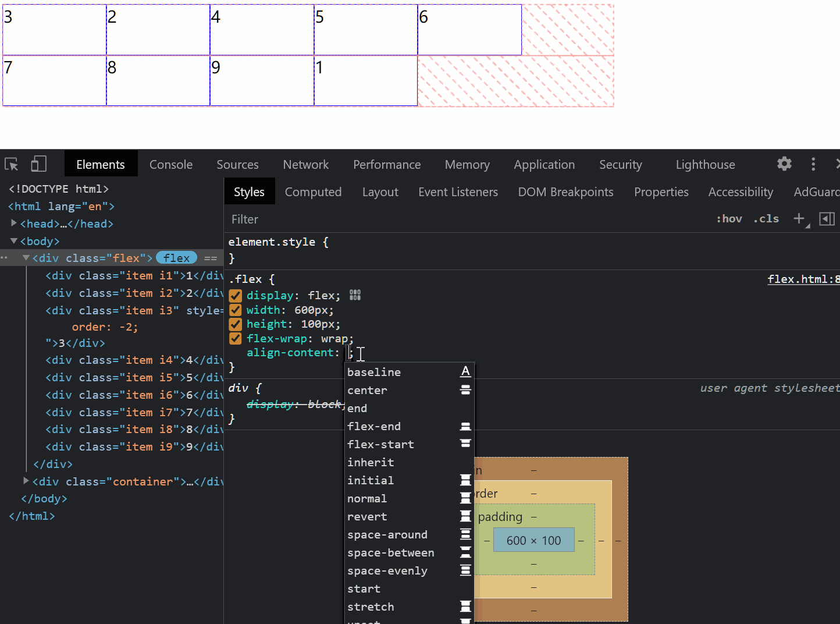
Task: Toggle the .cls element classes panel
Action: (766, 219)
